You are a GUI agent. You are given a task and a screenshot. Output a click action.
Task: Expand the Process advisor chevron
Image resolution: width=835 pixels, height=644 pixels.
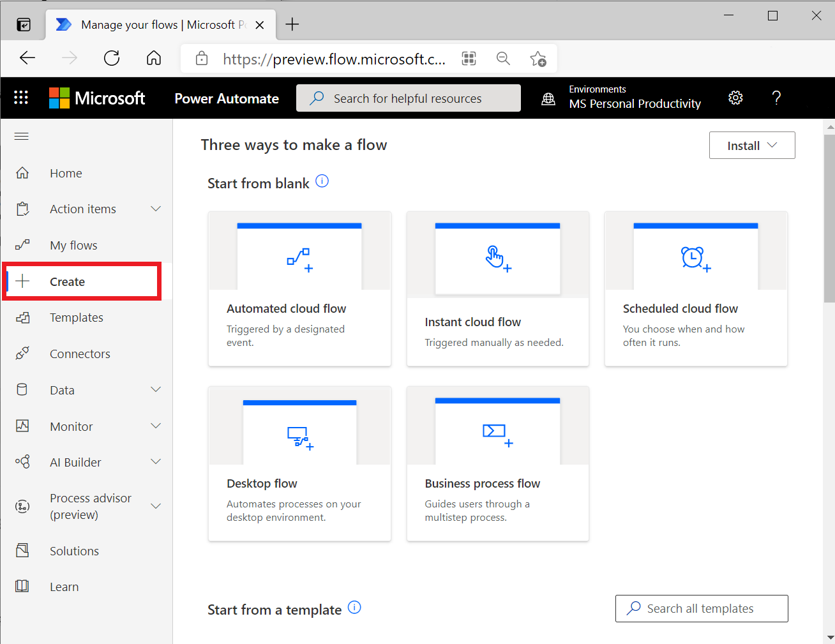pyautogui.click(x=156, y=506)
